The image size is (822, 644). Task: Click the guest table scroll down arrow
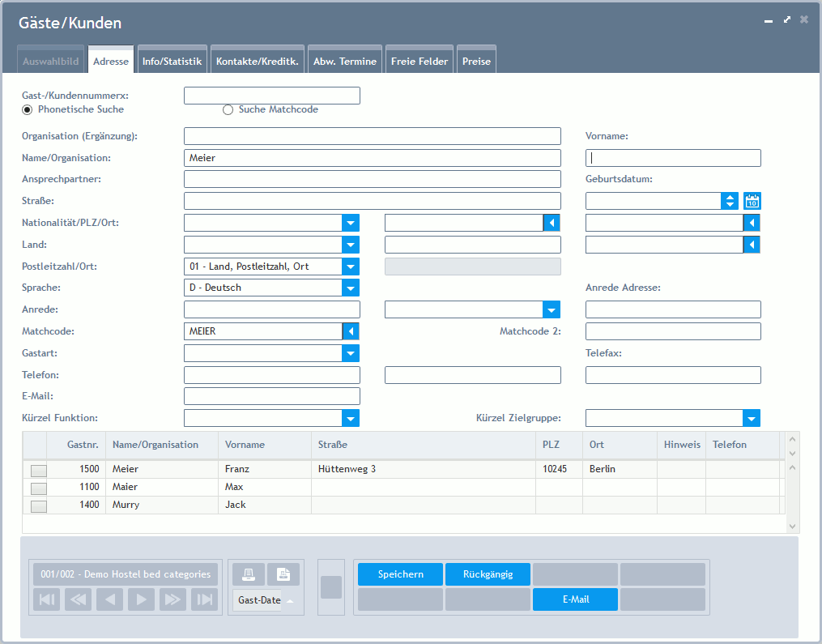(x=792, y=526)
